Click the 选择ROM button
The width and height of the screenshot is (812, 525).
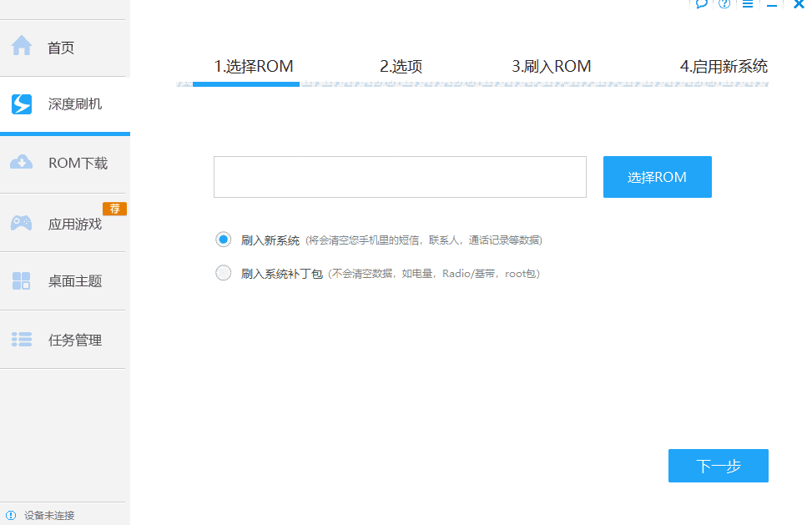point(657,177)
